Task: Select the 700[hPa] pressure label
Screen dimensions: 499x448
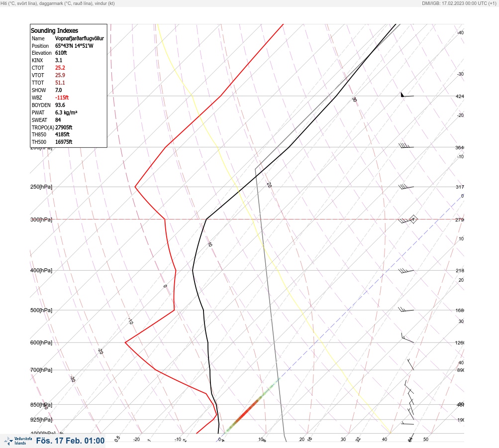Action: tap(41, 370)
